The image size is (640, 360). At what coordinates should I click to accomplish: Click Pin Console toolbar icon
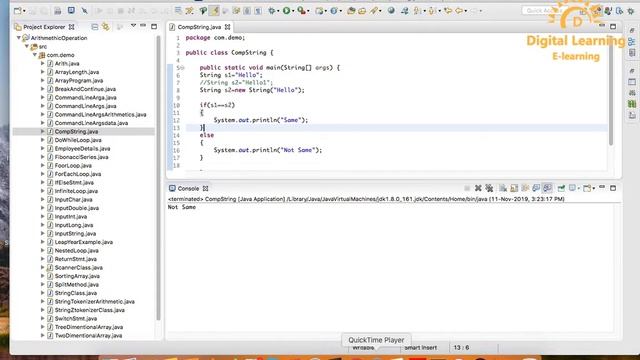(x=561, y=188)
